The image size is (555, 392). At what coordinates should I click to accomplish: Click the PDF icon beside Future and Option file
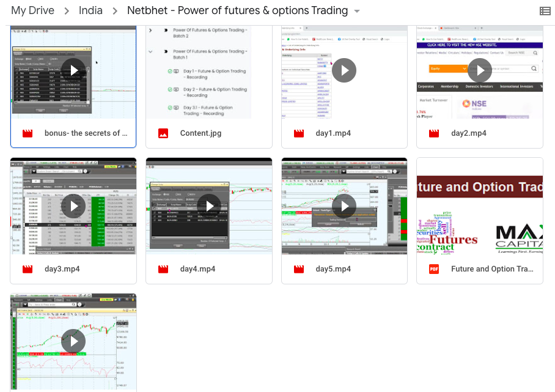(x=434, y=269)
